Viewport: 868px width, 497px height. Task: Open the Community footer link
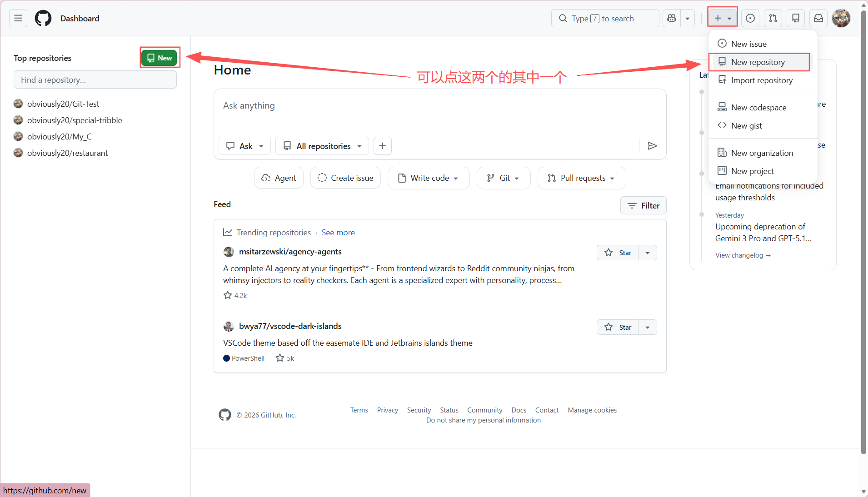click(485, 410)
